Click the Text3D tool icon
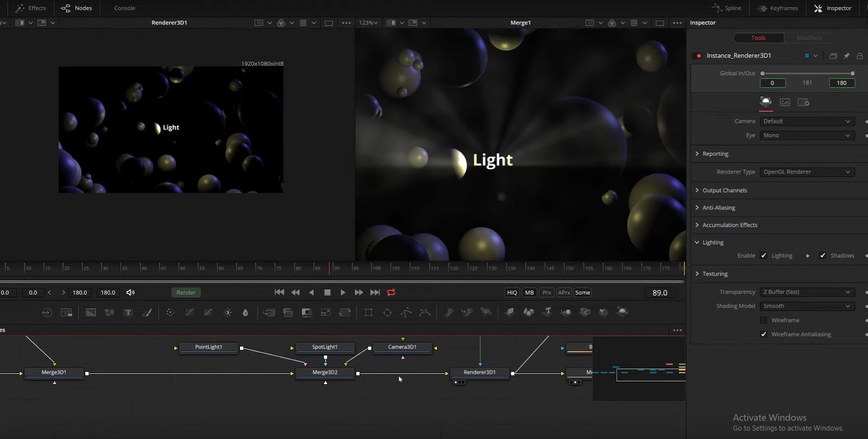Viewport: 868px width, 439px height. [x=547, y=312]
